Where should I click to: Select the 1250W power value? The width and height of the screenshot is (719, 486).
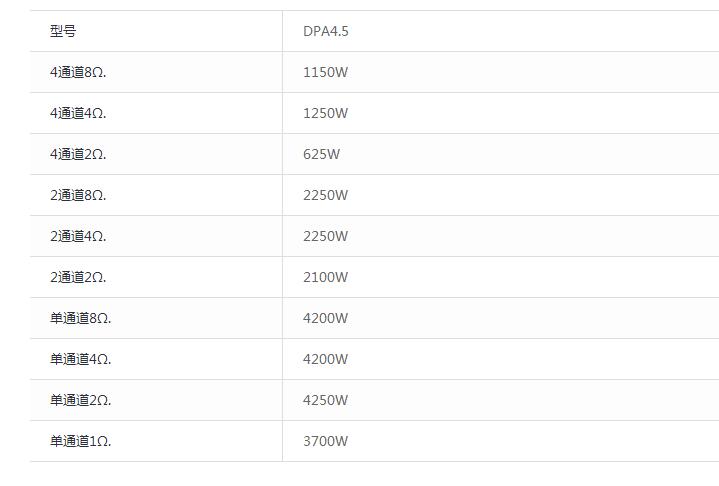click(326, 113)
